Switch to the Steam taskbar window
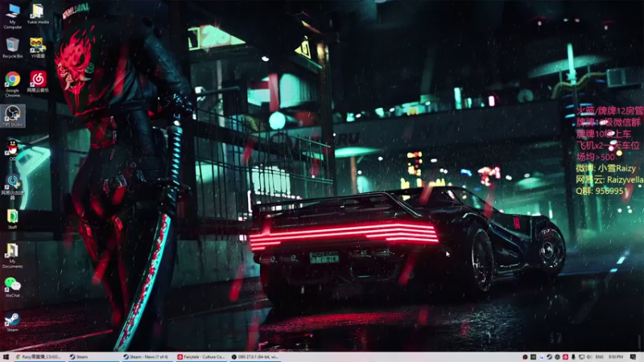 [x=93, y=357]
